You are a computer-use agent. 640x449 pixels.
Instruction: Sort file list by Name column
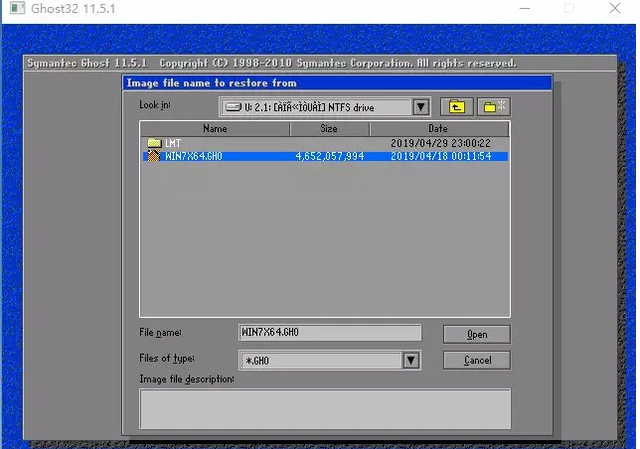(x=215, y=129)
